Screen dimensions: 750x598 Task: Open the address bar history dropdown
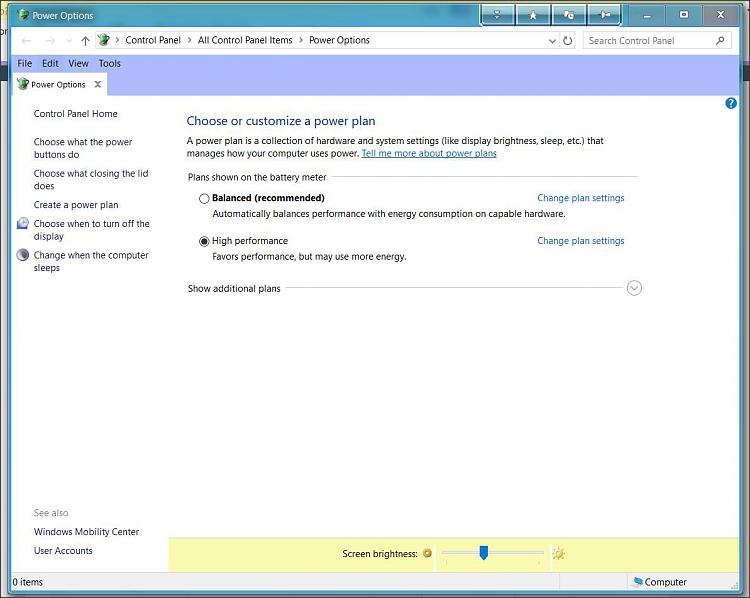click(552, 41)
